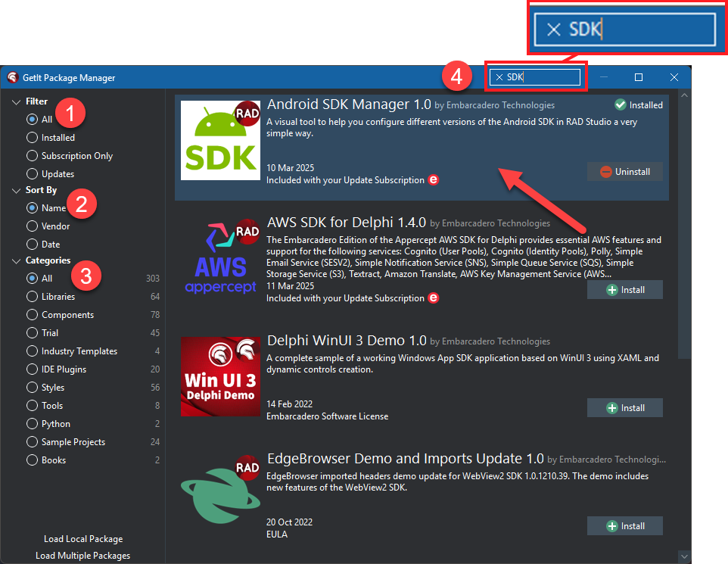This screenshot has width=728, height=564.
Task: Click the Delphi WinUI 3 Demo 1.0 title
Action: pyautogui.click(x=347, y=340)
